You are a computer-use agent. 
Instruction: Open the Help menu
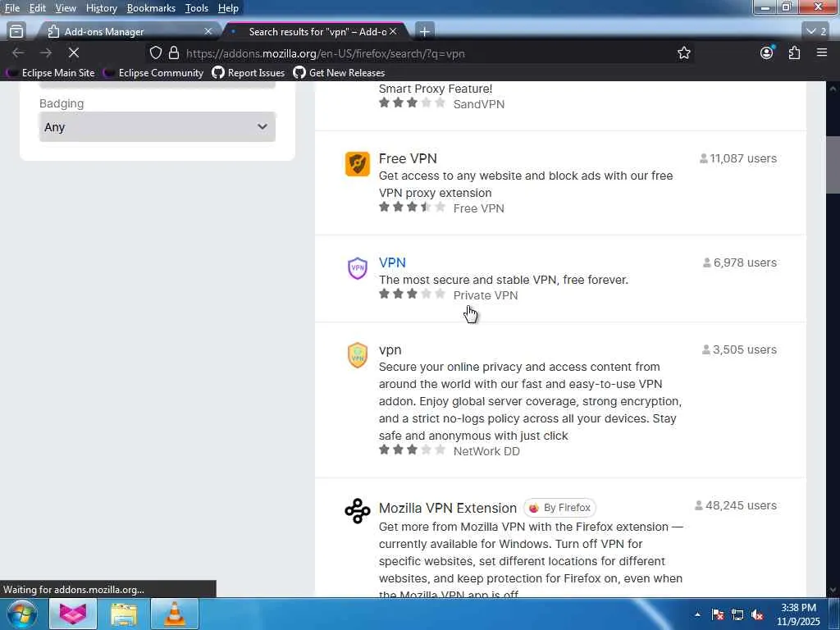228,8
